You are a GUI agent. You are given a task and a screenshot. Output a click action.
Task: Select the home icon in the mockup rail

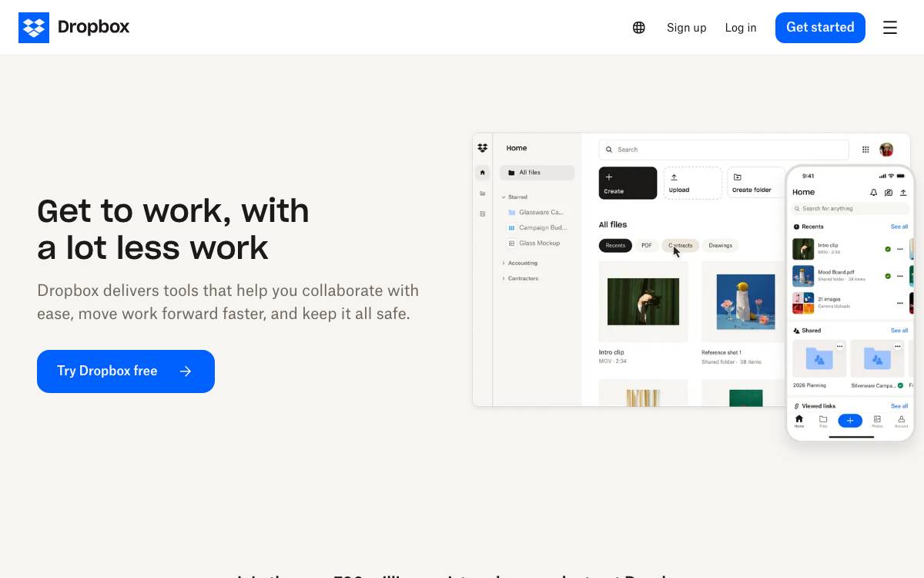tap(483, 173)
